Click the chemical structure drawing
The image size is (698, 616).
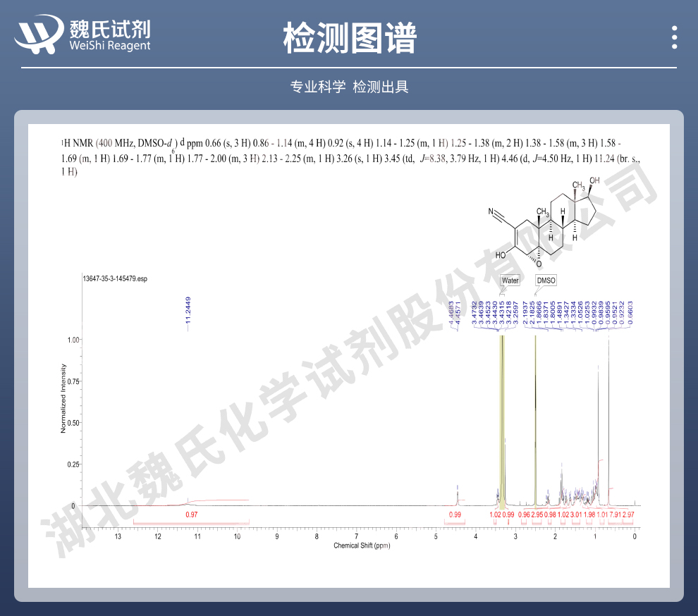[x=544, y=221]
